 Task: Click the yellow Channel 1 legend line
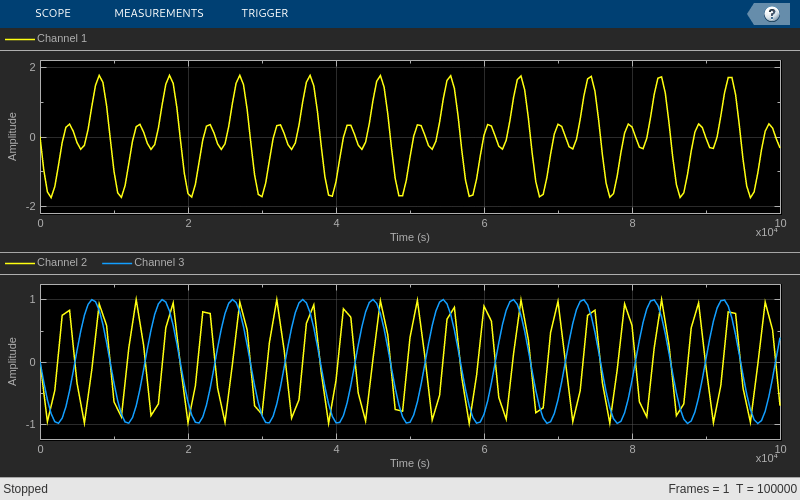(x=20, y=39)
